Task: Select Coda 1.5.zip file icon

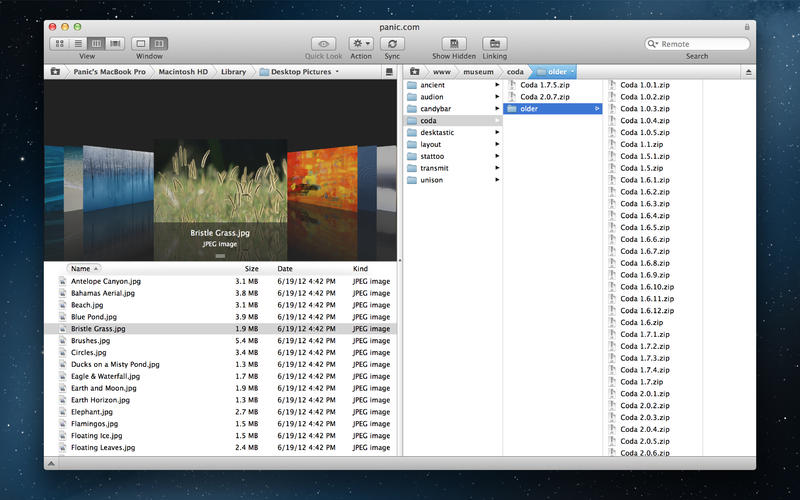Action: point(612,168)
